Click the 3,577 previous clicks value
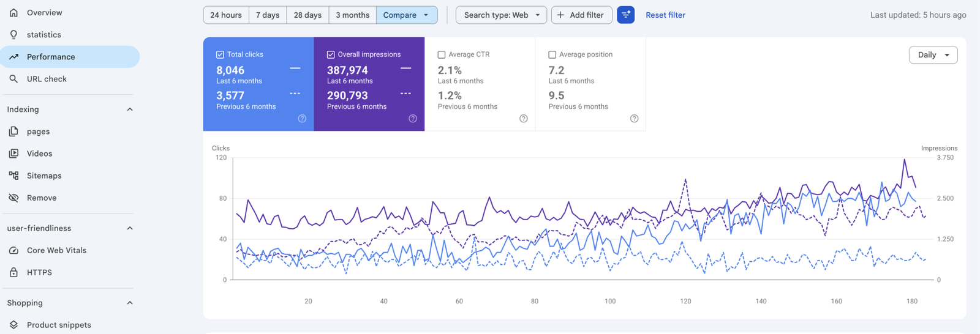This screenshot has width=980, height=334. [230, 95]
